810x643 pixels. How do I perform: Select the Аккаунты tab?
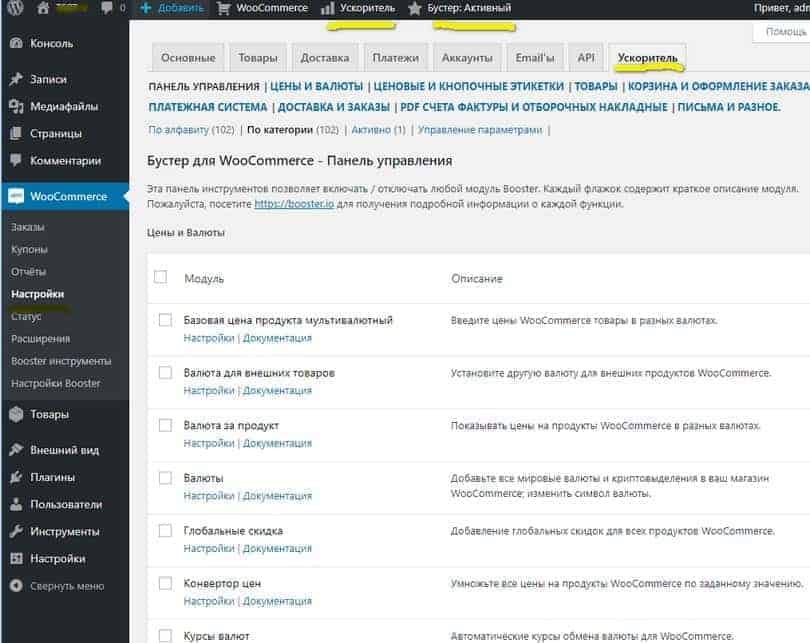(x=467, y=58)
